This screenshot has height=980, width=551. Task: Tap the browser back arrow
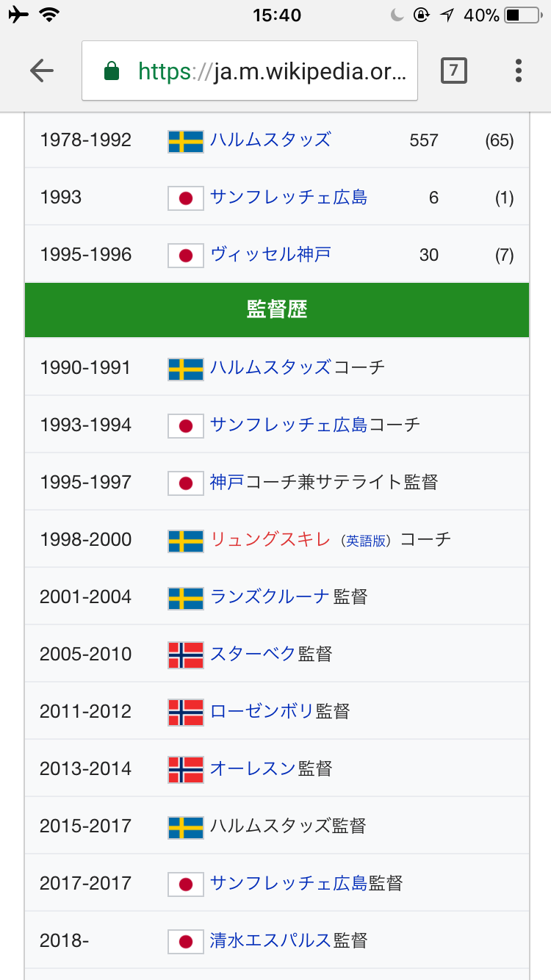tap(42, 71)
